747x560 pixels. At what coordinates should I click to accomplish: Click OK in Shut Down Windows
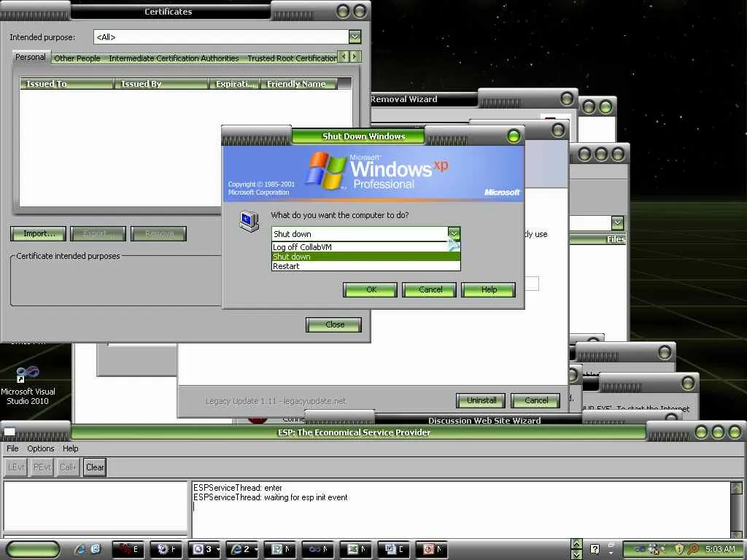[370, 289]
